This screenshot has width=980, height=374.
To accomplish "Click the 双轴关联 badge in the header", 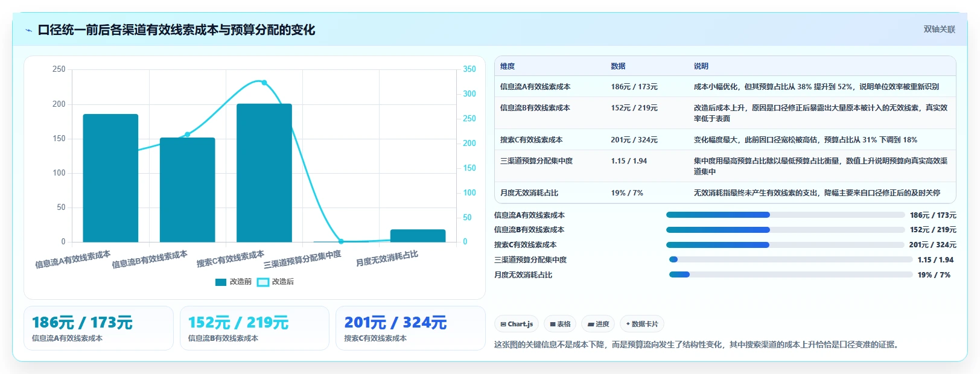I will pos(939,29).
